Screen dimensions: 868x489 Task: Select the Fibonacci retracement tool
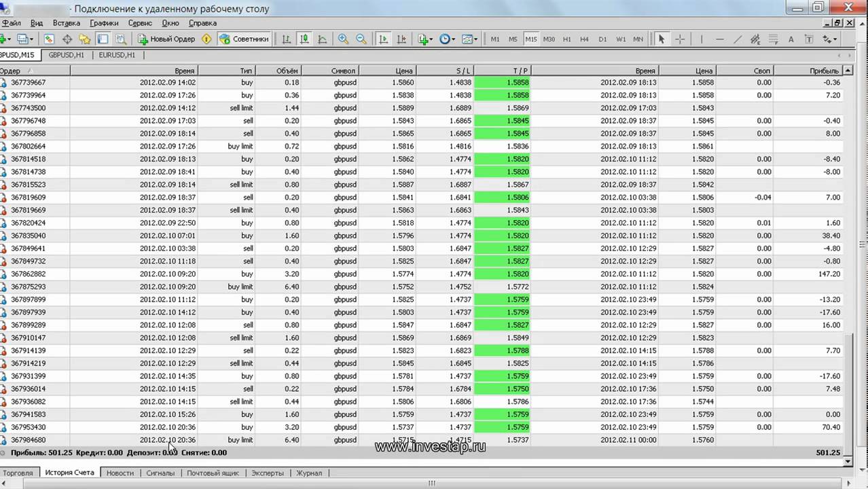pyautogui.click(x=773, y=39)
